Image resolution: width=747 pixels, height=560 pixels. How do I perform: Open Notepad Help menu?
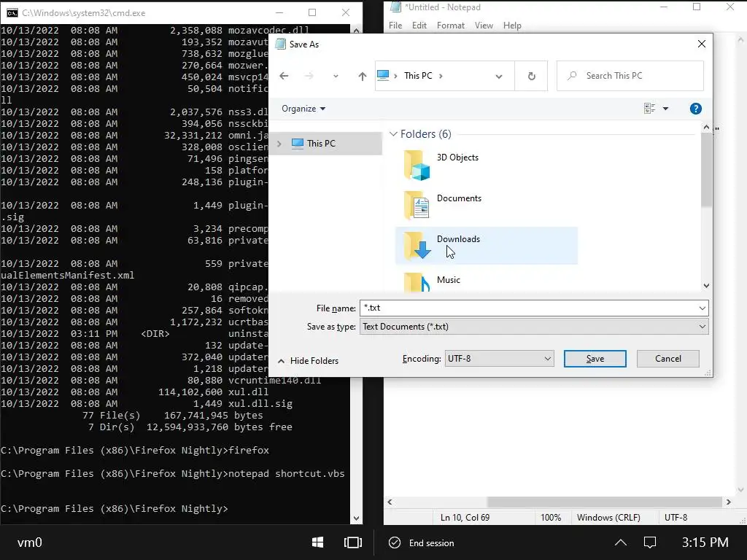512,26
